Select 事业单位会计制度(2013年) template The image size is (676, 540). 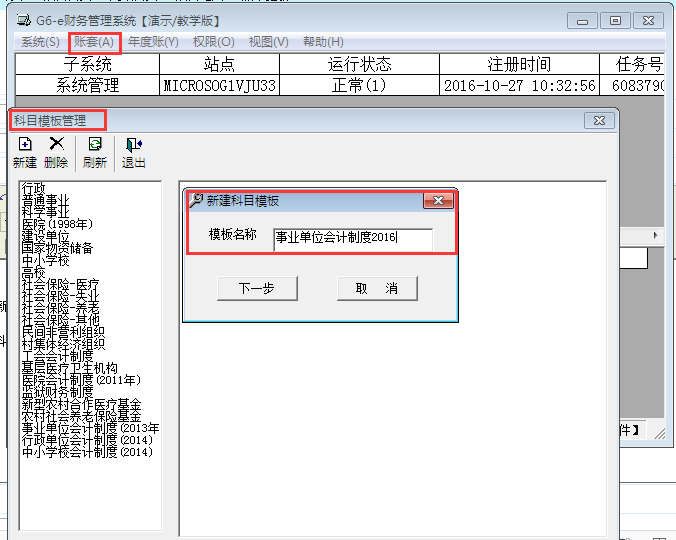(90, 428)
